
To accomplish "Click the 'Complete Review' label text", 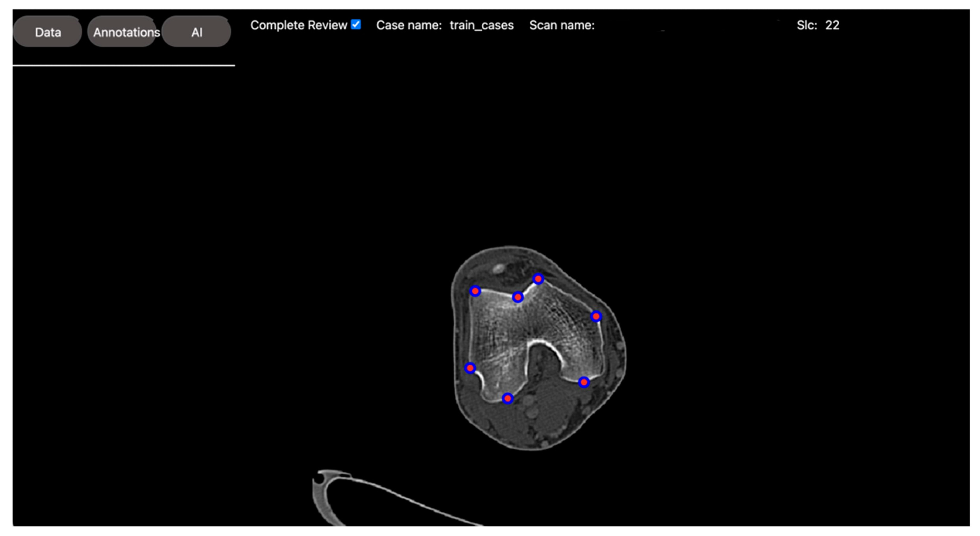I will (x=298, y=25).
